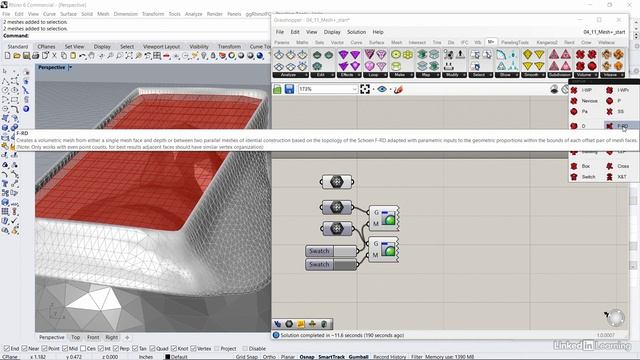Click the Help question mark icon in Rhino sidebar
The height and width of the screenshot is (360, 640).
pyautogui.click(x=26, y=109)
